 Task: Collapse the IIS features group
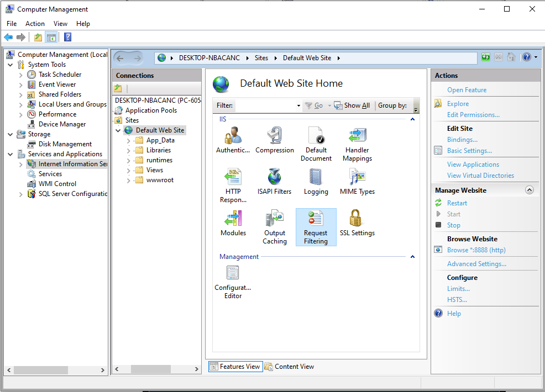pos(412,119)
